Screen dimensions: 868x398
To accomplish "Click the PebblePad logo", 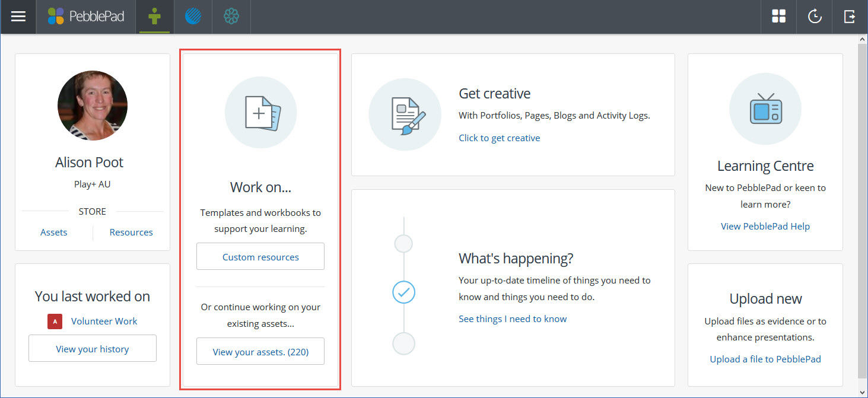I will 86,17.
